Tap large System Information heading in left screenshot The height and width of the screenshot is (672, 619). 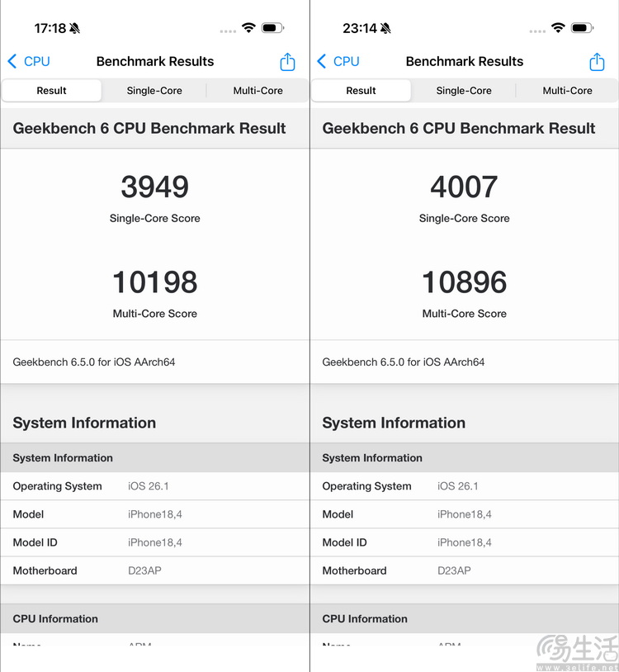coord(84,423)
